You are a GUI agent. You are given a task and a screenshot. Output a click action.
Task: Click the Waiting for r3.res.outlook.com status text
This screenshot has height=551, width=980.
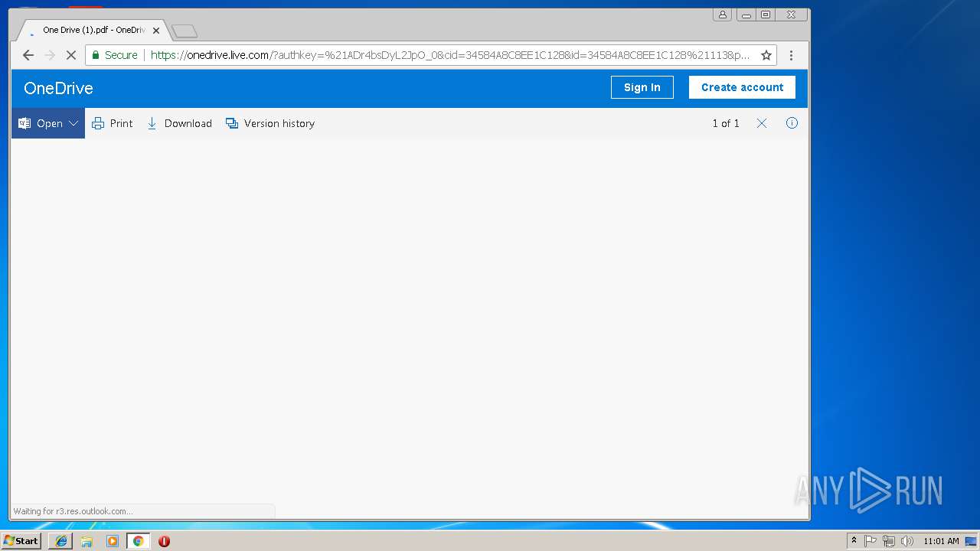point(73,511)
